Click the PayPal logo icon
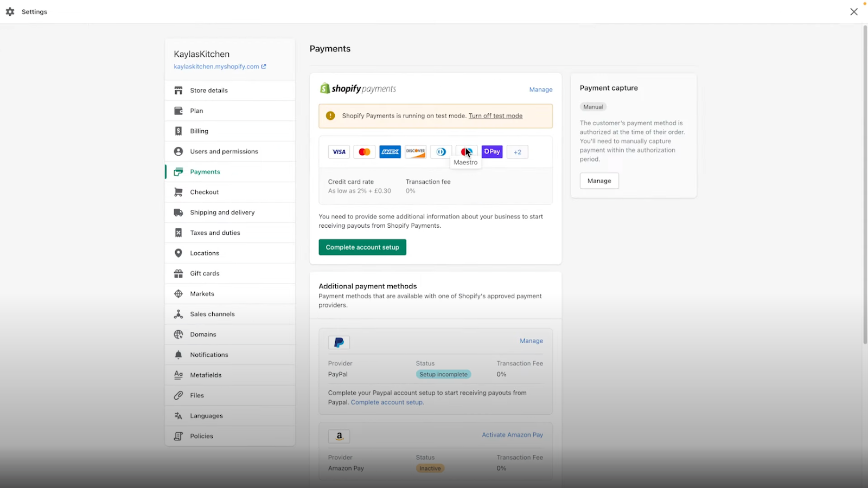This screenshot has height=488, width=868. coord(339,343)
